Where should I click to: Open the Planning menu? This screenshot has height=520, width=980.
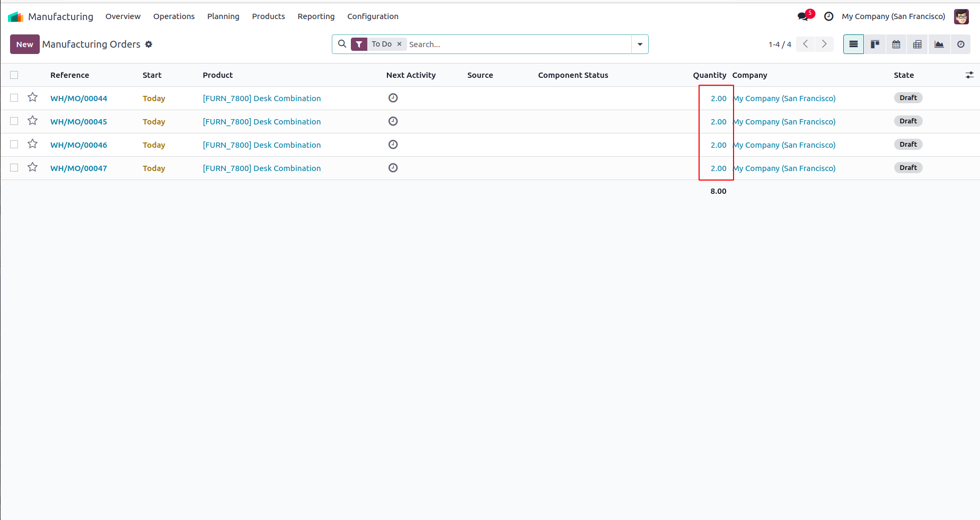pyautogui.click(x=223, y=16)
